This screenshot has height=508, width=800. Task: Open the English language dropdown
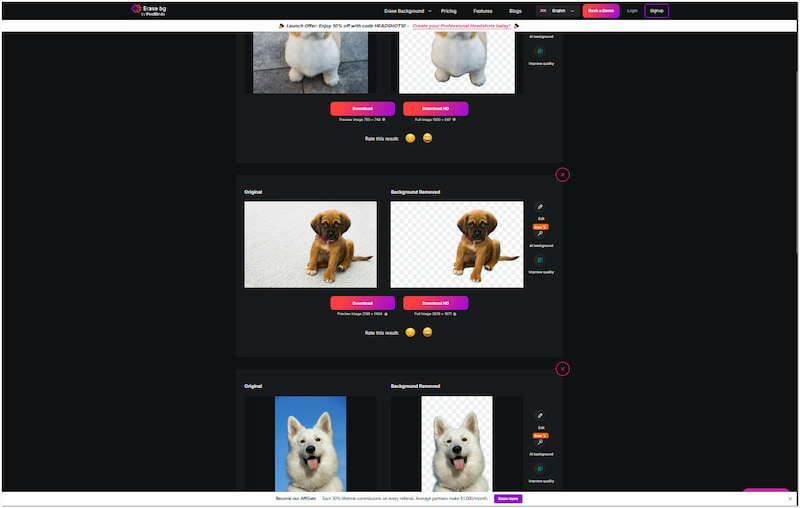point(557,10)
